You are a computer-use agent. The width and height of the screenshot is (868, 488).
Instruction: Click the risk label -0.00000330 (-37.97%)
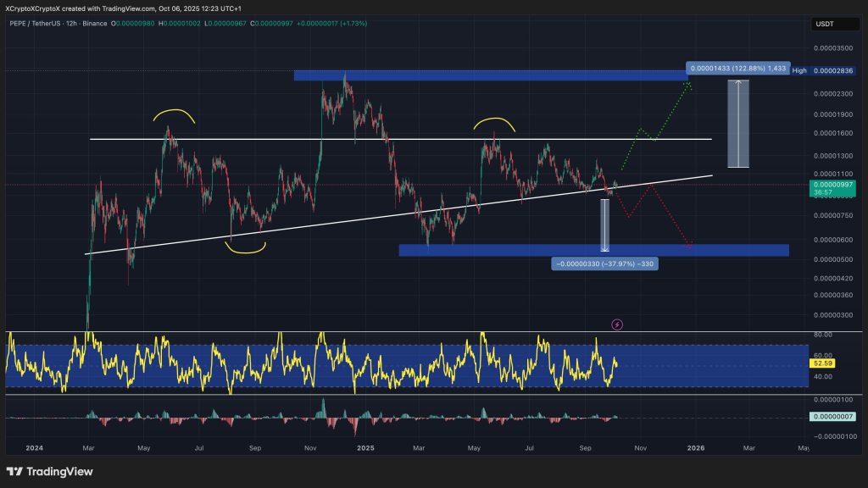click(x=604, y=263)
